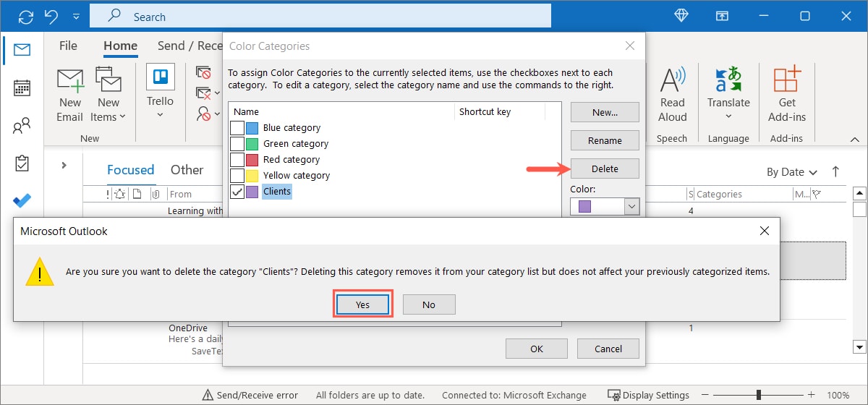
Task: Click New... button in Color Categories
Action: click(605, 112)
